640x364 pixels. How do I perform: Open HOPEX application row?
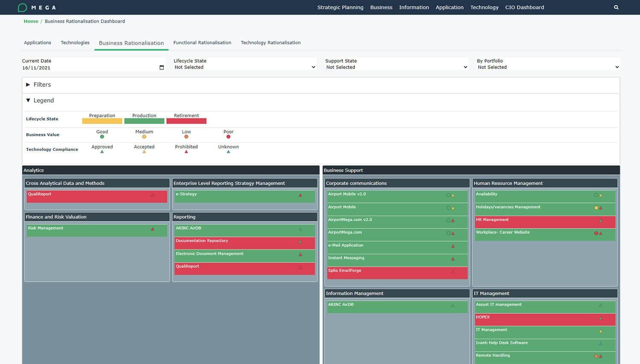(x=545, y=319)
